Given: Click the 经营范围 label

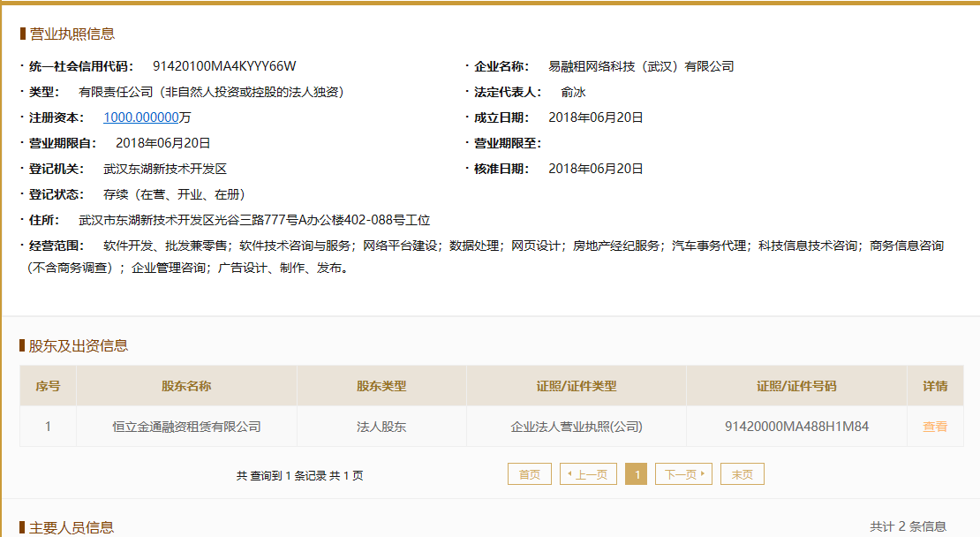Looking at the screenshot, I should (x=57, y=246).
